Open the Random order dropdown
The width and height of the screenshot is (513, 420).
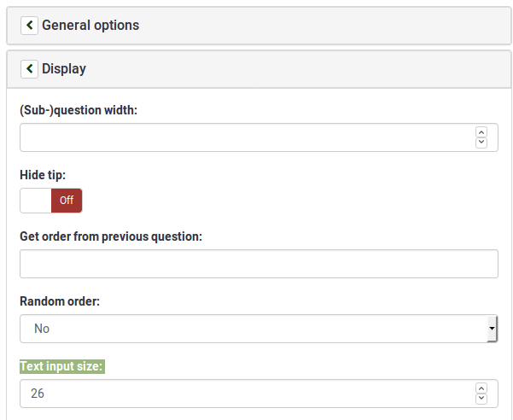click(256, 329)
